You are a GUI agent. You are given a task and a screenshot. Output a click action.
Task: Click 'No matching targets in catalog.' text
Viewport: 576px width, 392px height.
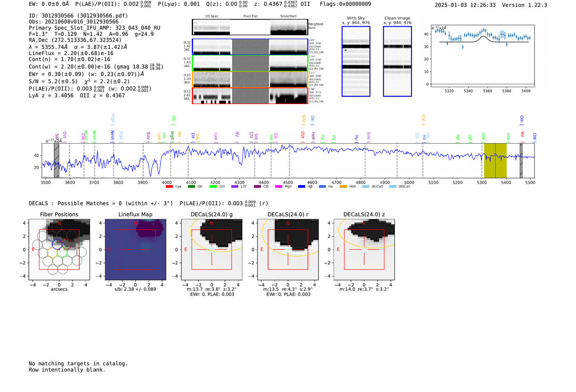point(78,364)
